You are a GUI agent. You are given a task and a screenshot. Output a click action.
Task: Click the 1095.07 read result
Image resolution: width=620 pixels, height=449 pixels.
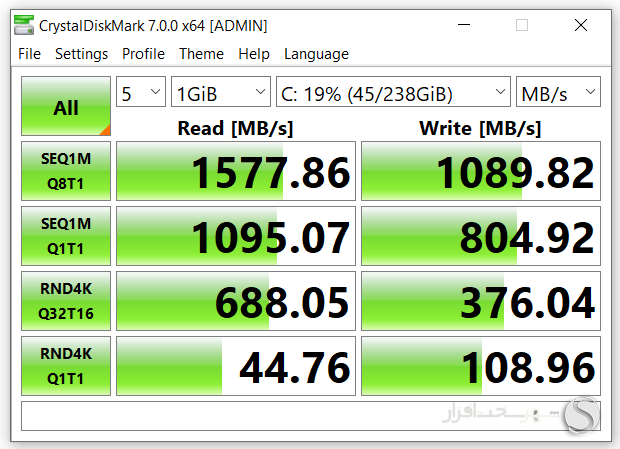(x=236, y=236)
